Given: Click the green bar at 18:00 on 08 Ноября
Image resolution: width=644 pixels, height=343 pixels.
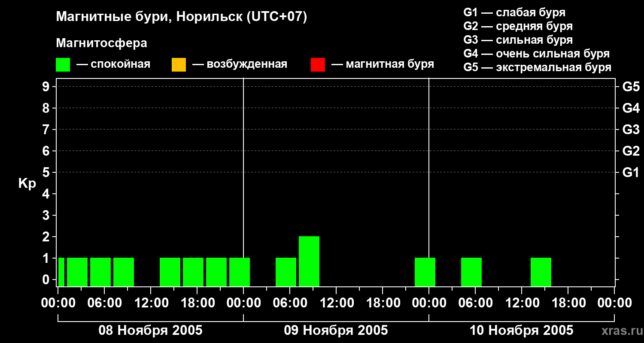Looking at the screenshot, I should 193,272.
